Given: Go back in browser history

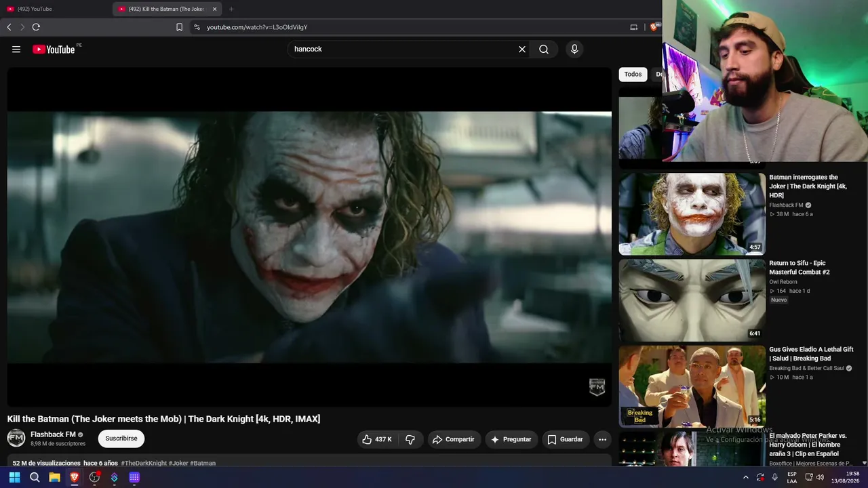Looking at the screenshot, I should pos(9,27).
